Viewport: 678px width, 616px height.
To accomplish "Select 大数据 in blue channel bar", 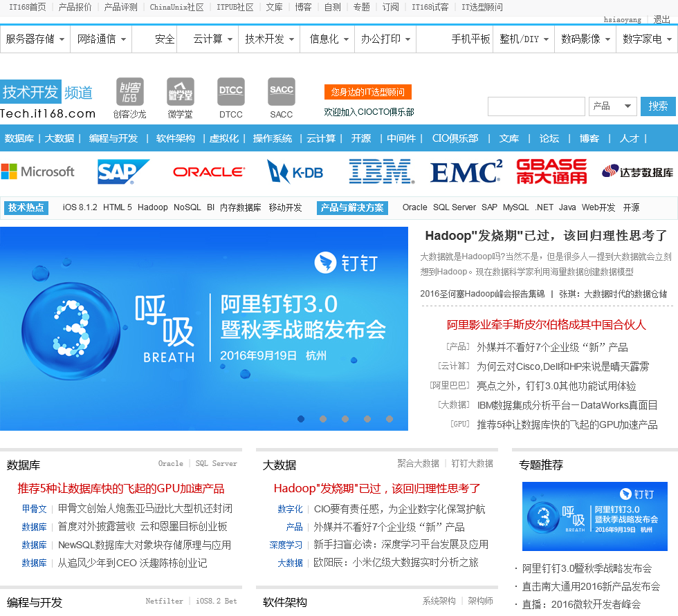I will pyautogui.click(x=59, y=138).
